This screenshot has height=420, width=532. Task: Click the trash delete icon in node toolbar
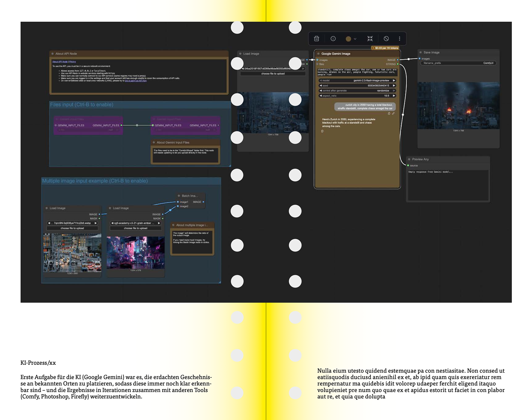pos(316,39)
